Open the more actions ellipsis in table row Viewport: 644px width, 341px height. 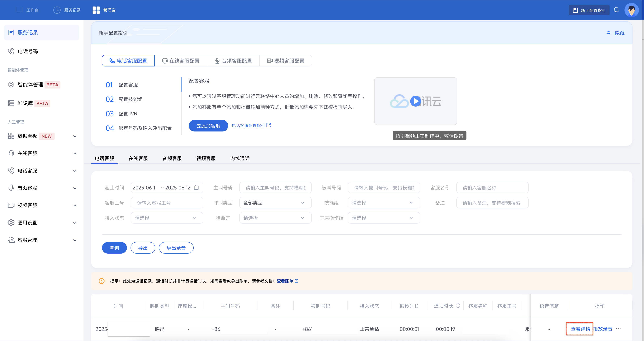618,329
